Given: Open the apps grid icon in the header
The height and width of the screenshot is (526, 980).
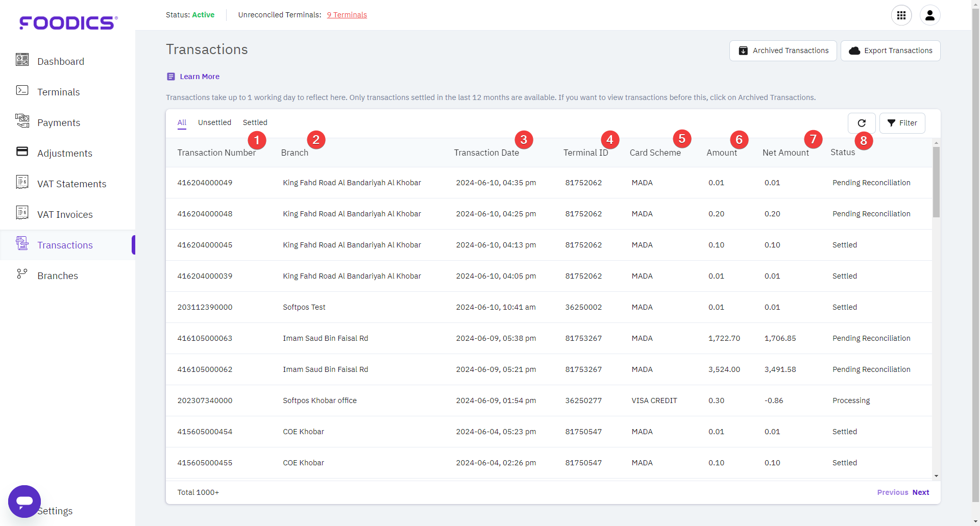Looking at the screenshot, I should 901,15.
